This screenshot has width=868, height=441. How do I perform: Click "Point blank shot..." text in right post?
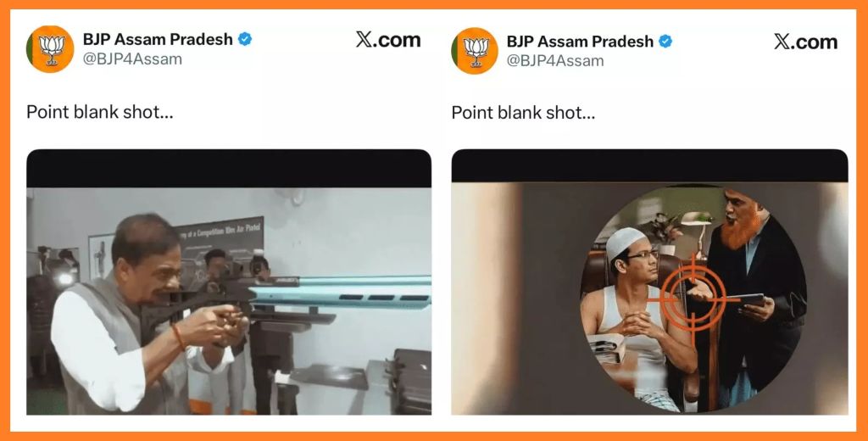click(x=523, y=113)
